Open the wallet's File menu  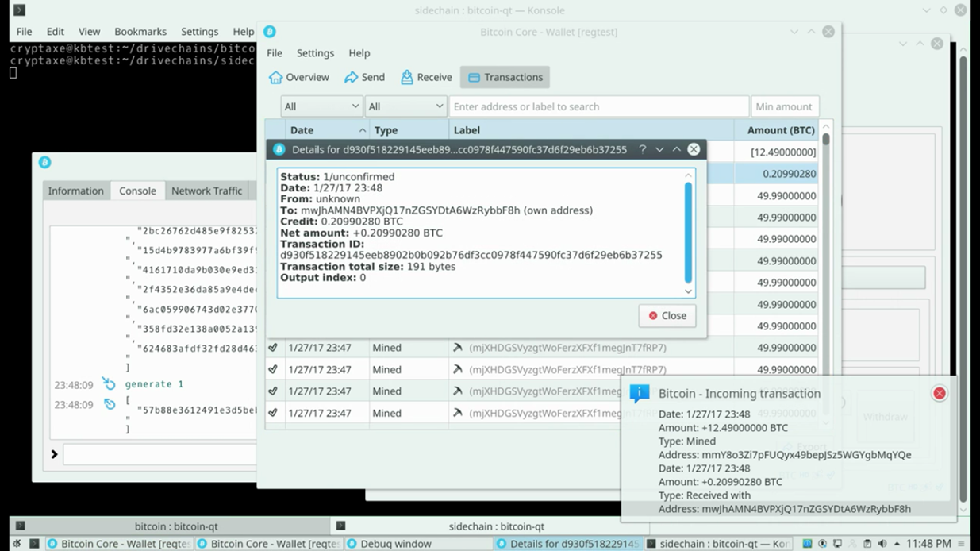click(275, 53)
